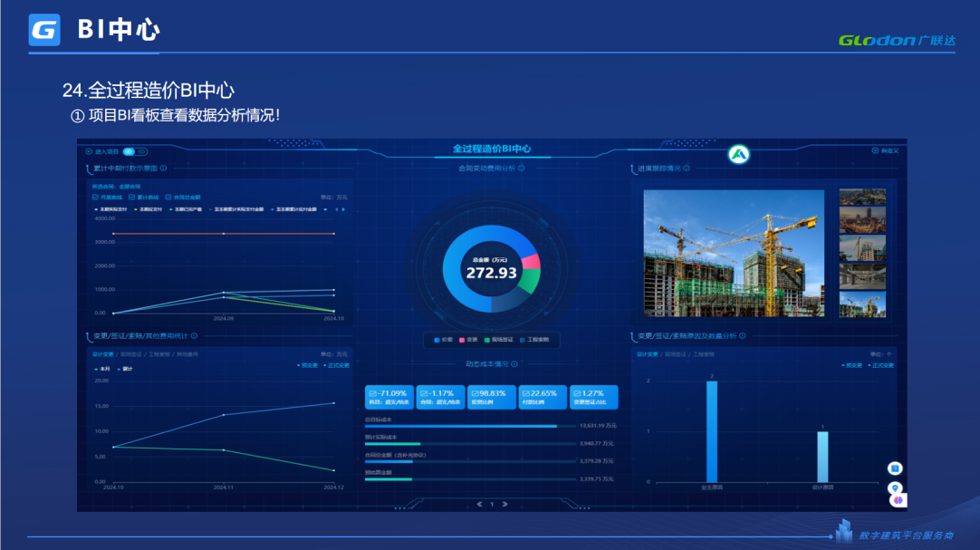Click the 进入项目 enter project icon

88,151
